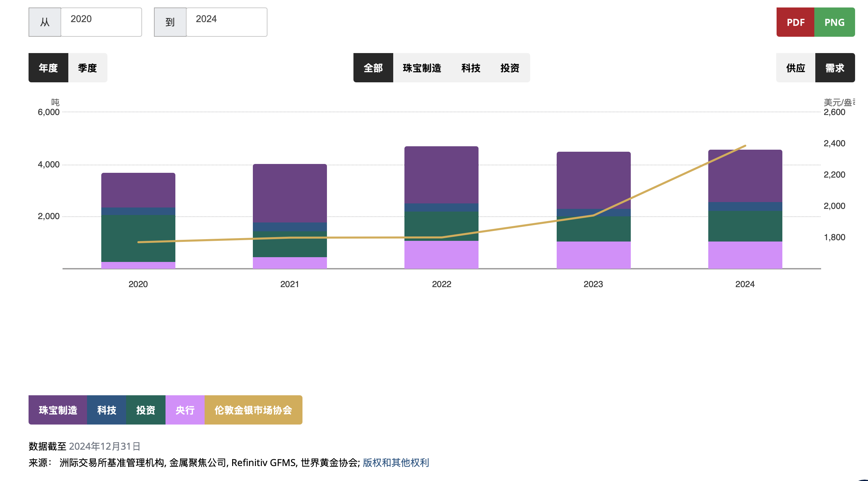Viewport: 868px width, 481px height.
Task: Click the 2022 jewellery bar segment
Action: coord(441,174)
